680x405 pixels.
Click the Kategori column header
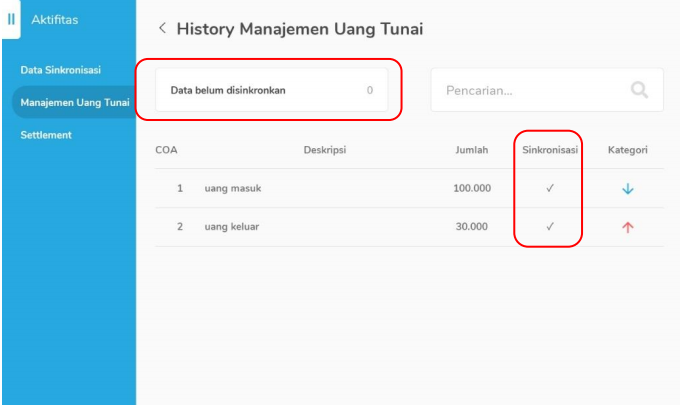point(628,150)
